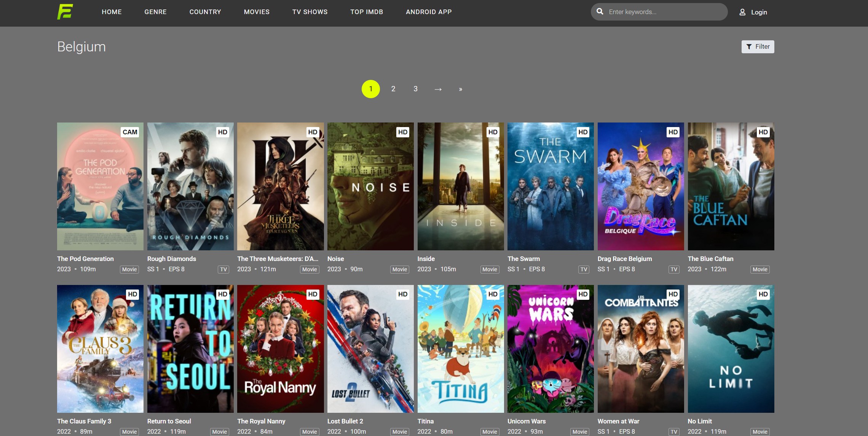
Task: Open the TOP IMDB page
Action: pyautogui.click(x=367, y=12)
